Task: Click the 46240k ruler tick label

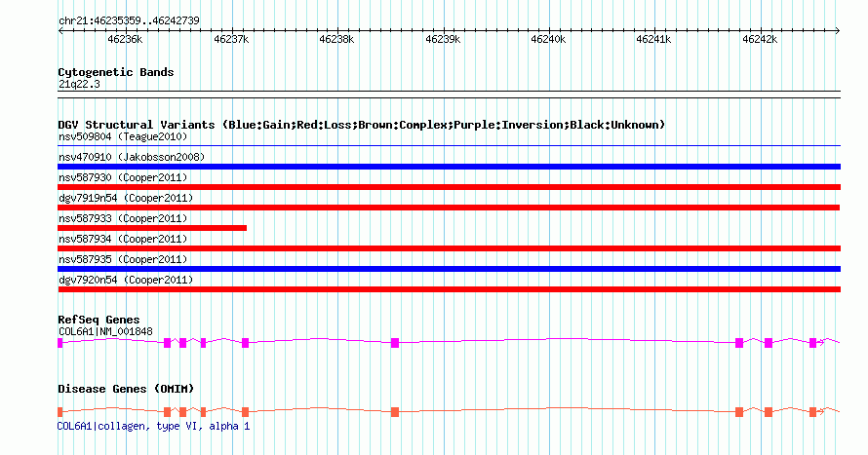Action: click(548, 40)
